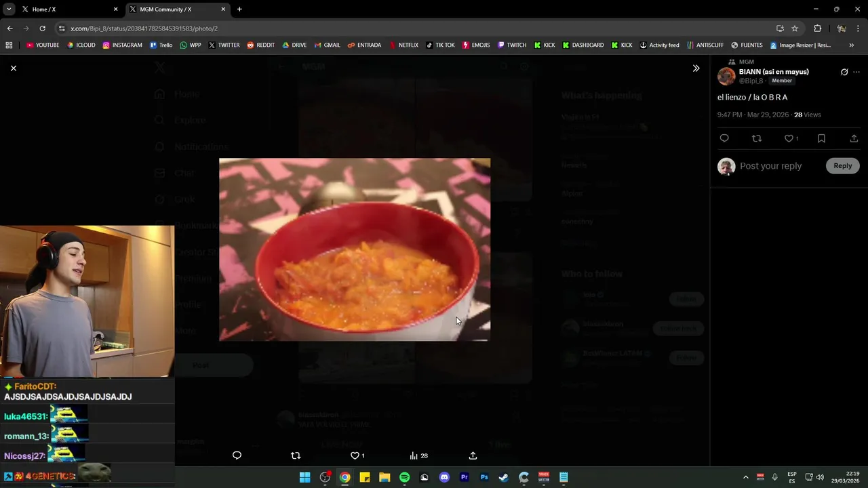The width and height of the screenshot is (868, 488).
Task: Repost using the icon in the side panel
Action: tap(757, 138)
